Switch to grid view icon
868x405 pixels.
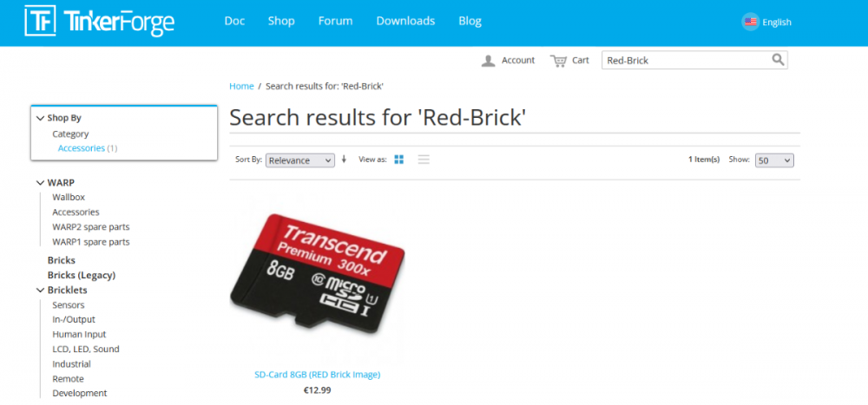pyautogui.click(x=398, y=160)
